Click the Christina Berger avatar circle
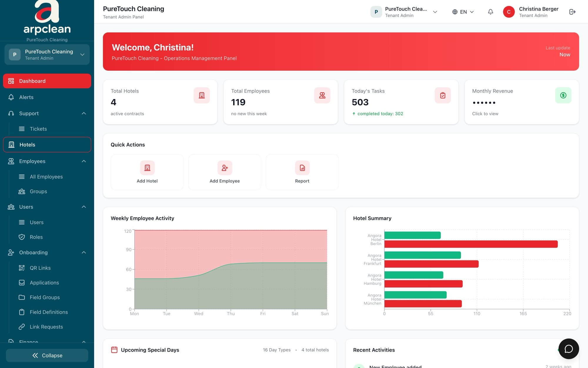Image resolution: width=588 pixels, height=368 pixels. tap(509, 12)
